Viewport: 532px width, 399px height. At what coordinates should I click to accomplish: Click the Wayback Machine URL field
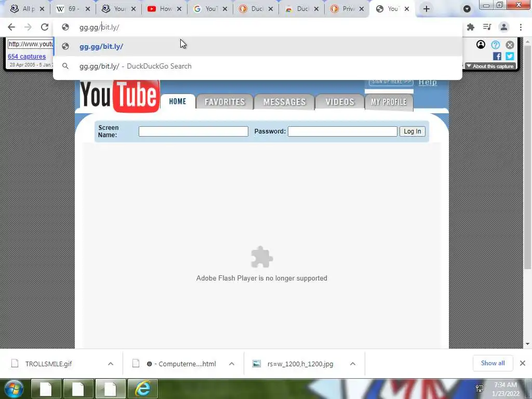(x=30, y=44)
